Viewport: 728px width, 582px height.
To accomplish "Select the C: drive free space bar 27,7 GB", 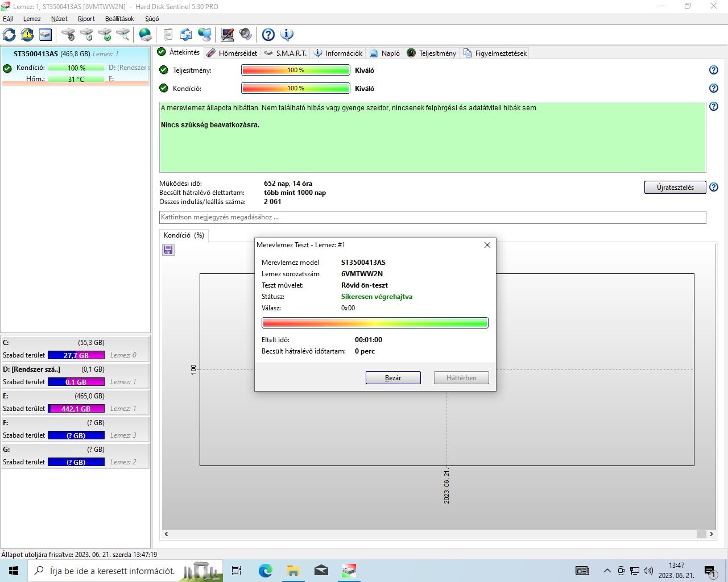I will coord(76,355).
